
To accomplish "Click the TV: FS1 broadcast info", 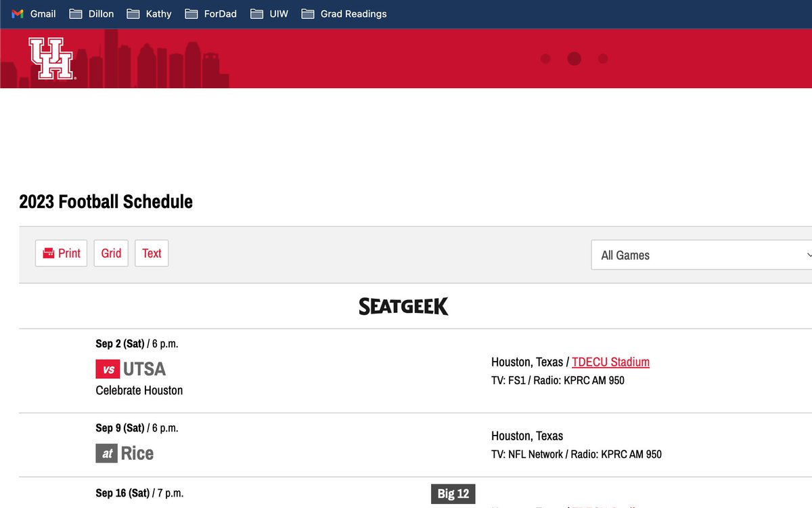I will click(x=507, y=380).
